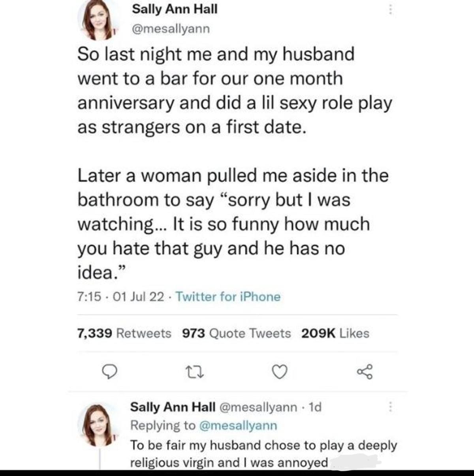Click Sally Ann Hall name in reply
Screen dimensions: 474x476
point(173,407)
